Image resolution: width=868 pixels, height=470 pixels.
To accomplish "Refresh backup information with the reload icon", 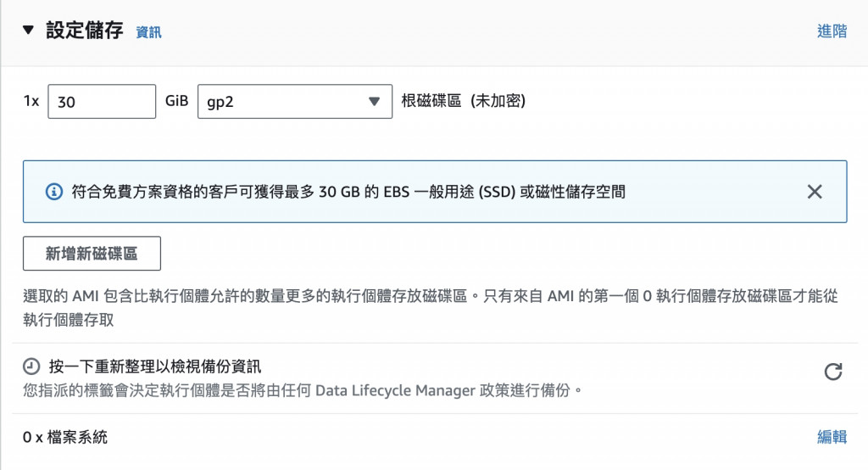I will tap(833, 372).
